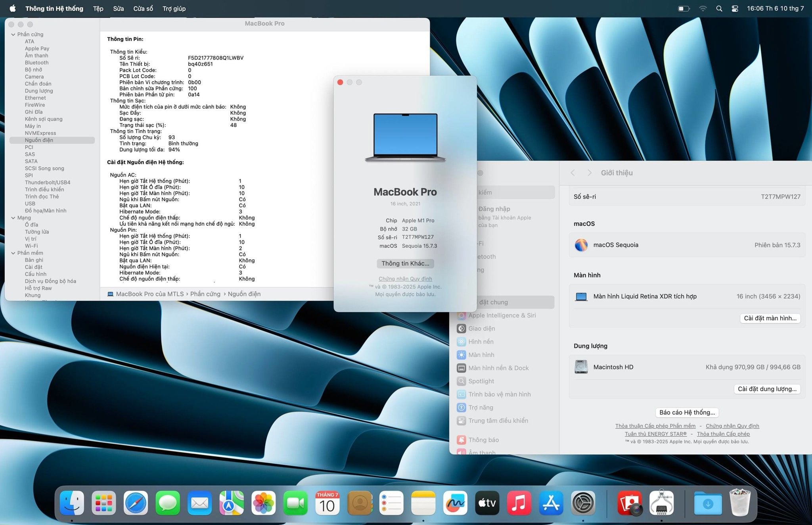Open Photo Booth from the Dock

click(x=630, y=503)
